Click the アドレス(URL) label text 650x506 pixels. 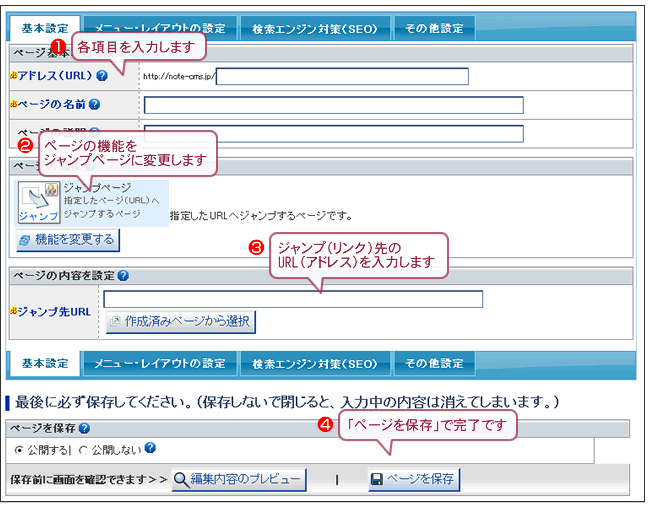55,75
